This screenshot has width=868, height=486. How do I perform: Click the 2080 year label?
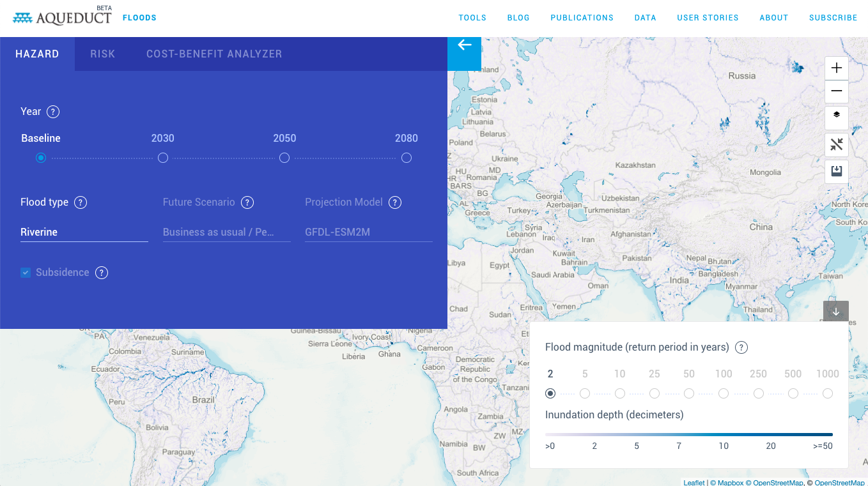point(407,139)
